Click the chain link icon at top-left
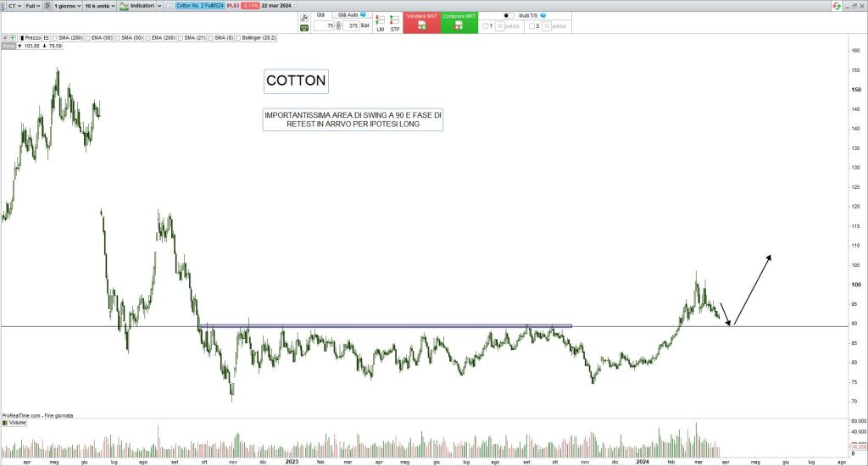This screenshot has height=466, width=868. tap(3, 6)
